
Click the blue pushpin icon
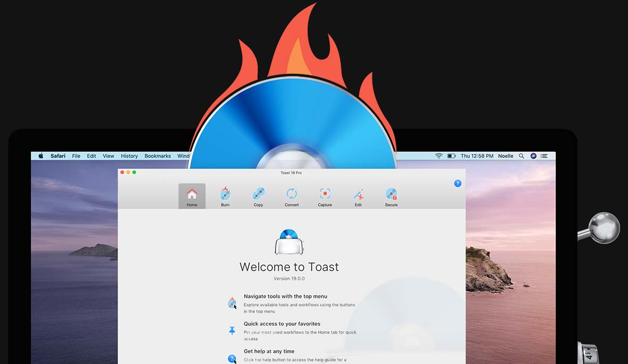point(232,331)
